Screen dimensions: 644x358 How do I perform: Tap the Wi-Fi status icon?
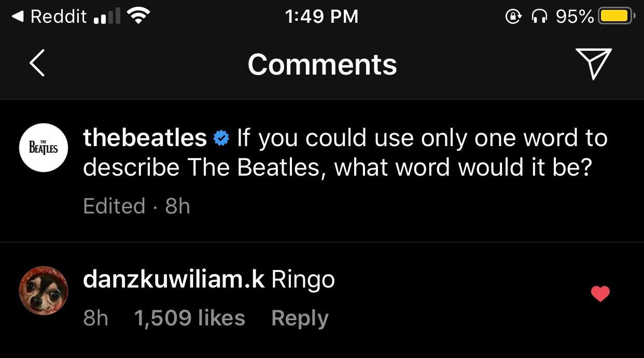pos(138,16)
